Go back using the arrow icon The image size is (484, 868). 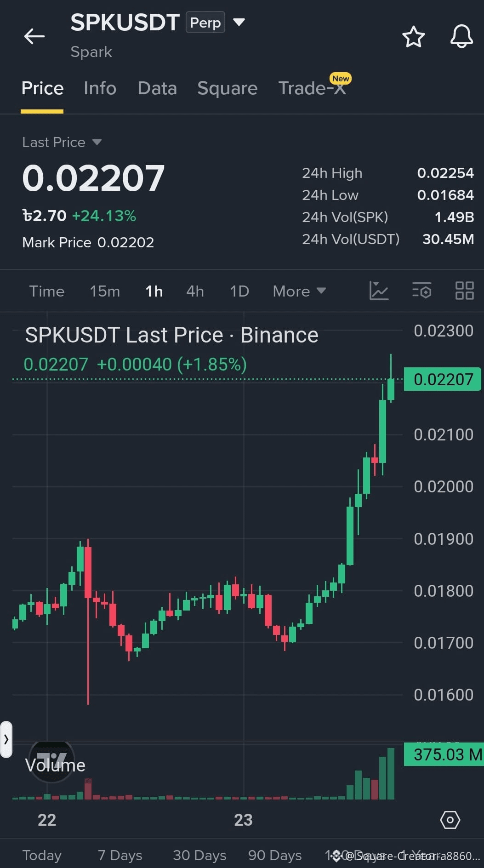(34, 36)
